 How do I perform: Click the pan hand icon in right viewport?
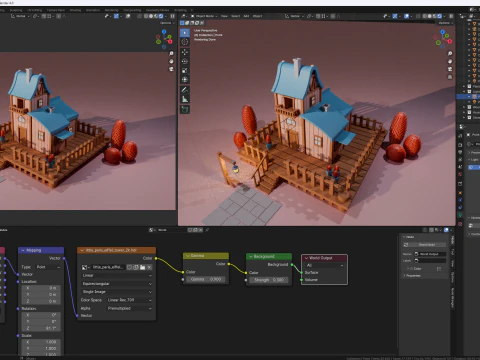(x=450, y=61)
